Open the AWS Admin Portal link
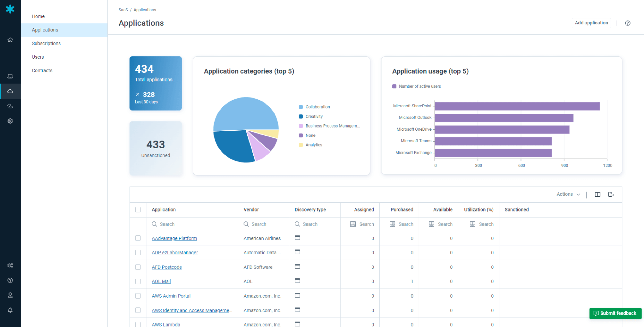This screenshot has height=328, width=644. pyautogui.click(x=171, y=296)
